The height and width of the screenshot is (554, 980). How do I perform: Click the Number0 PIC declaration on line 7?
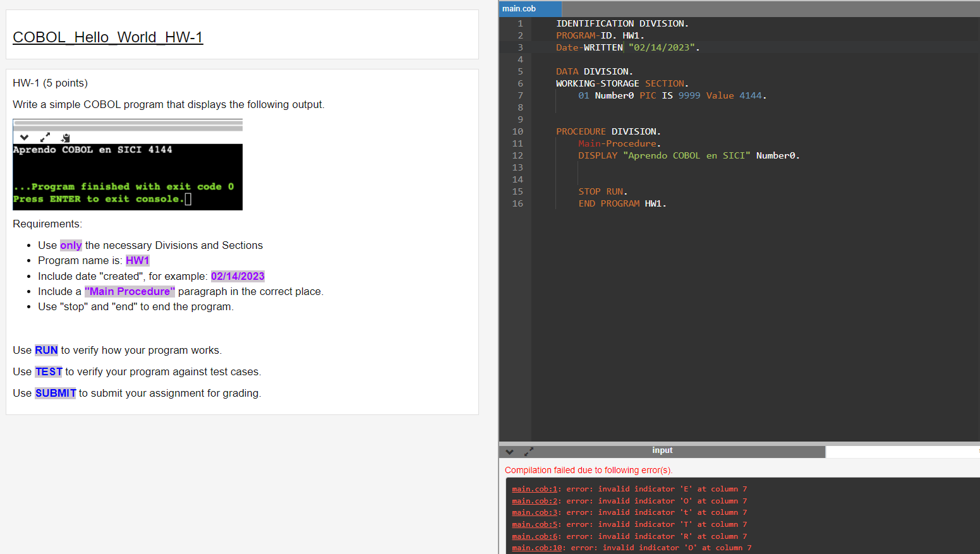672,95
